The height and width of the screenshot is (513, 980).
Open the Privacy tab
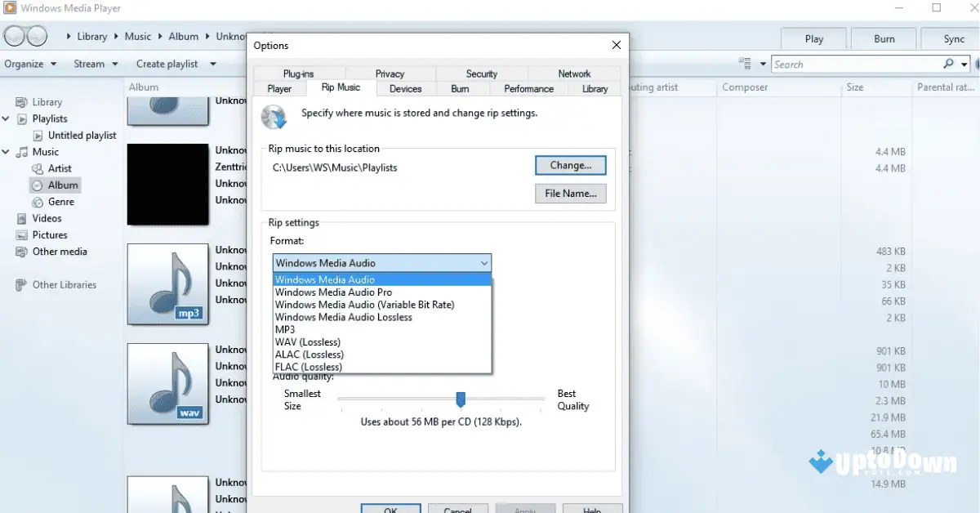pos(390,73)
